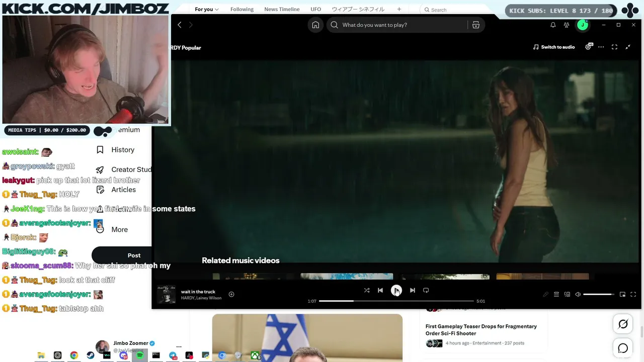The width and height of the screenshot is (644, 362).
Task: Open Fragmentary Order Sci-Fi Shooter news story
Action: point(481,330)
